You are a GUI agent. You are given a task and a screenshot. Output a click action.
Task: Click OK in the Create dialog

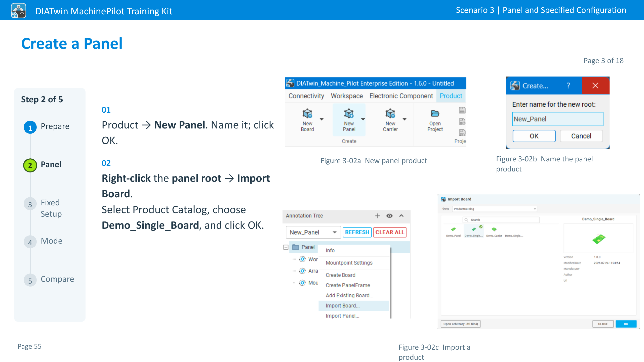point(534,136)
